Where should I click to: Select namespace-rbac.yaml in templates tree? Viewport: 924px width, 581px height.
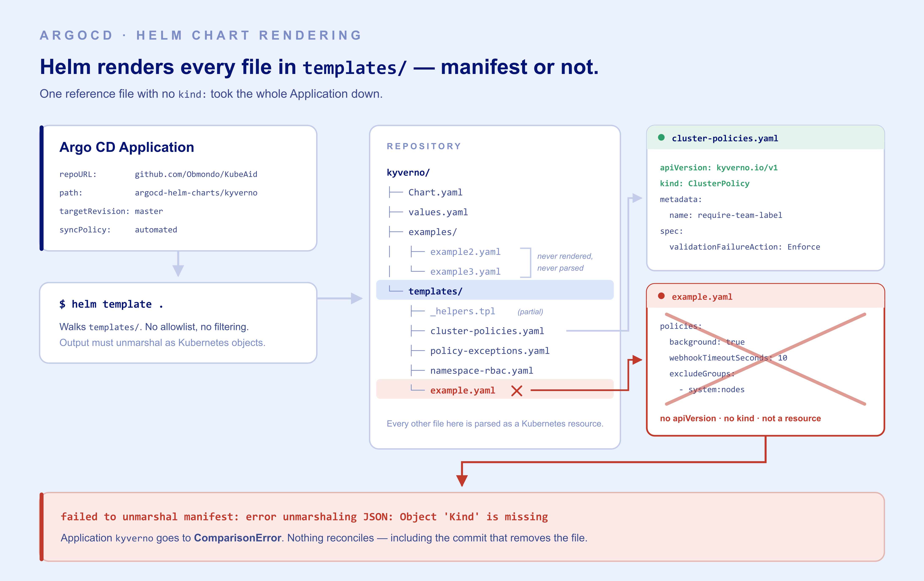click(x=482, y=371)
